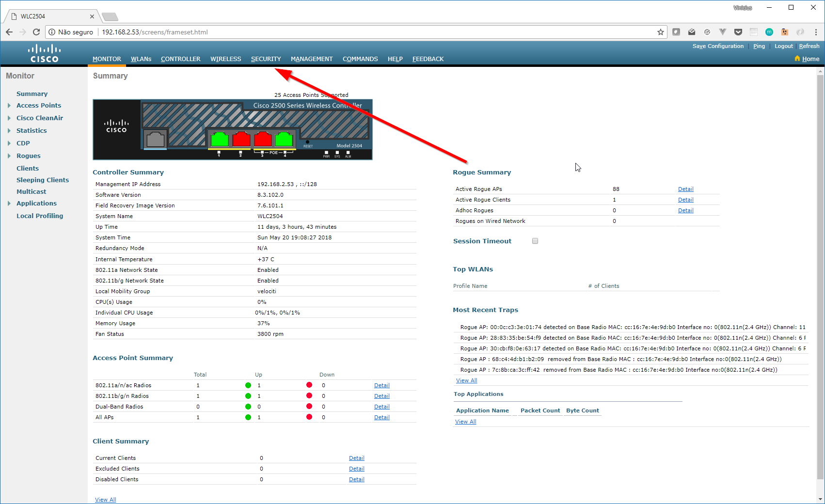Click the Home house icon
825x504 pixels.
point(797,59)
